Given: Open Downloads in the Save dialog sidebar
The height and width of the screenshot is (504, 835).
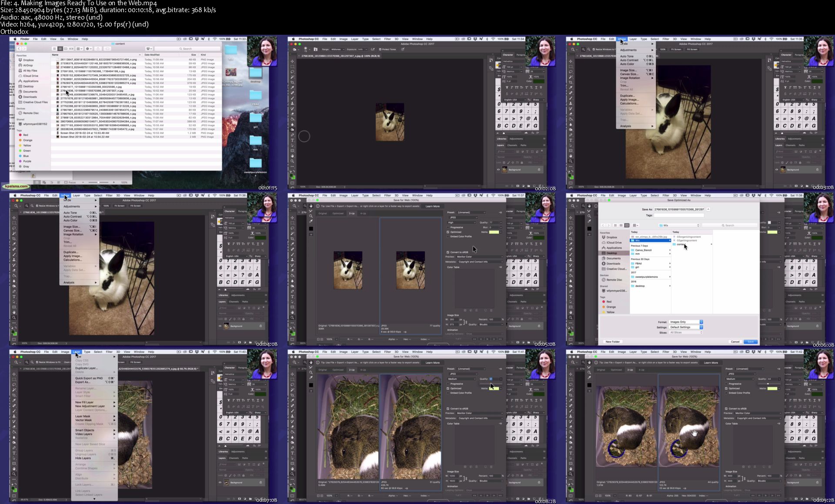Looking at the screenshot, I should coord(613,264).
